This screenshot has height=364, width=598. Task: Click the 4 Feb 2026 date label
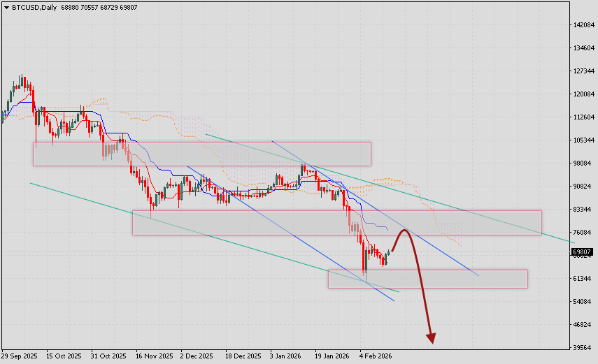click(376, 356)
